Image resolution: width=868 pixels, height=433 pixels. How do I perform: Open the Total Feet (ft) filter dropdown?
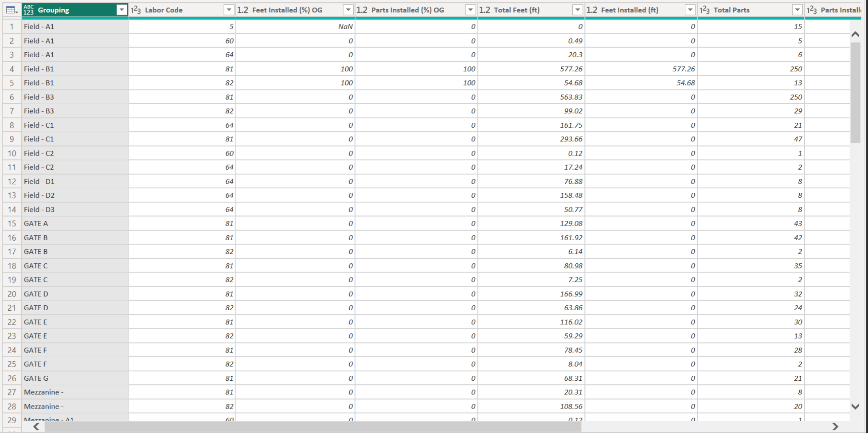point(578,10)
